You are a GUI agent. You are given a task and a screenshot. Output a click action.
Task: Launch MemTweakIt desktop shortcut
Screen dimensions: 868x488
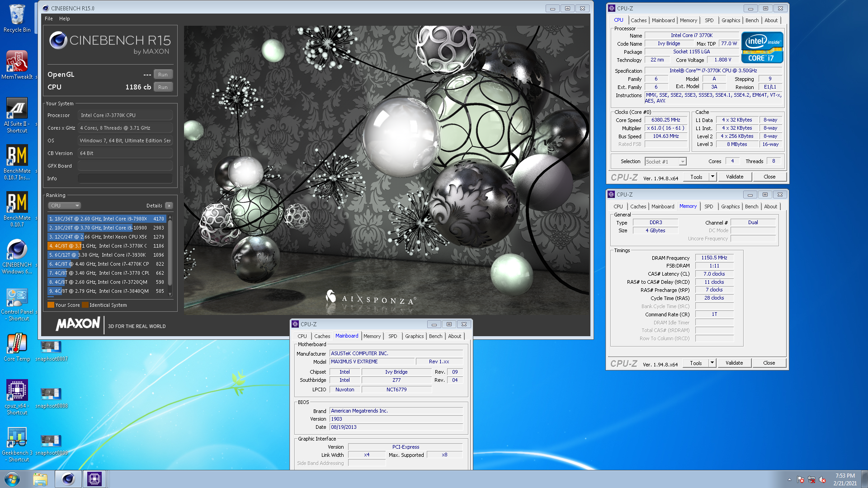(x=17, y=65)
